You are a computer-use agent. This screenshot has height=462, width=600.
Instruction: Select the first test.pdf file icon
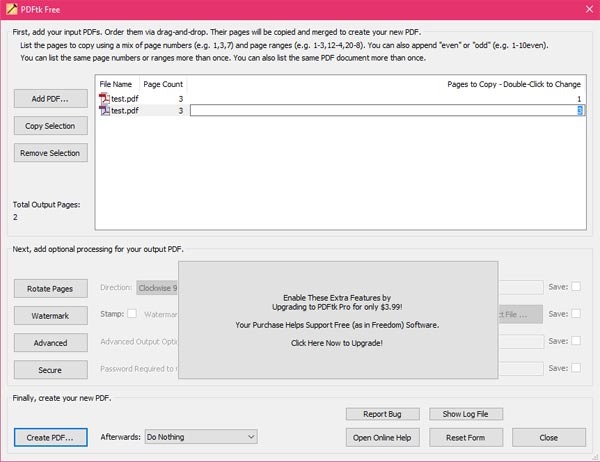pos(104,99)
